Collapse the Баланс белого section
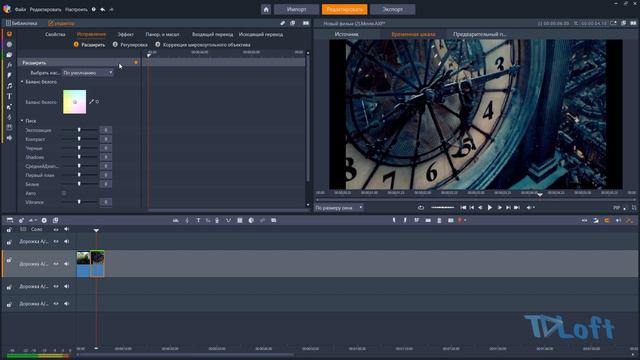 (22, 82)
